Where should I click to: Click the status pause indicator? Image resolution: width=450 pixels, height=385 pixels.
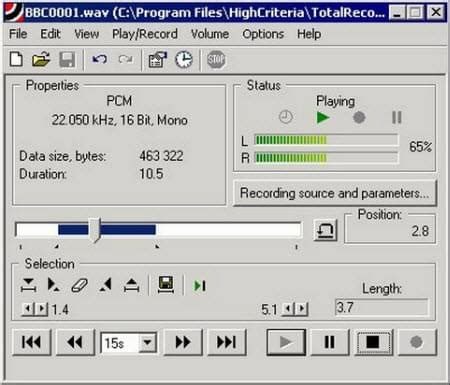tap(397, 117)
